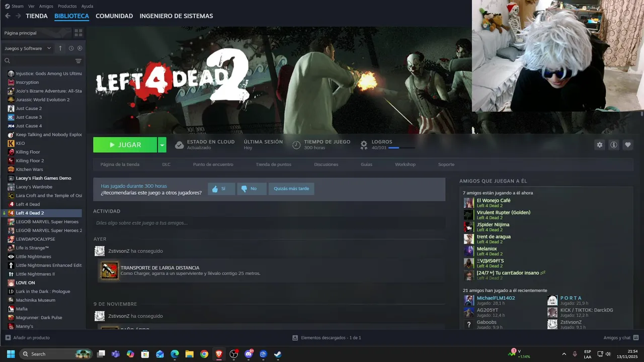Viewport: 644px width, 362px height.
Task: Switch library to grid collections view
Action: point(78,33)
